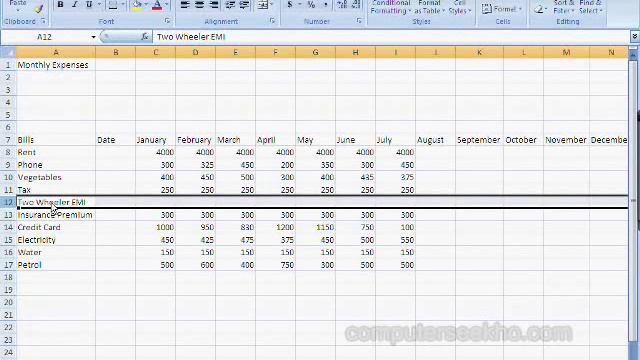640x360 pixels.
Task: Select column C header
Action: (156, 52)
